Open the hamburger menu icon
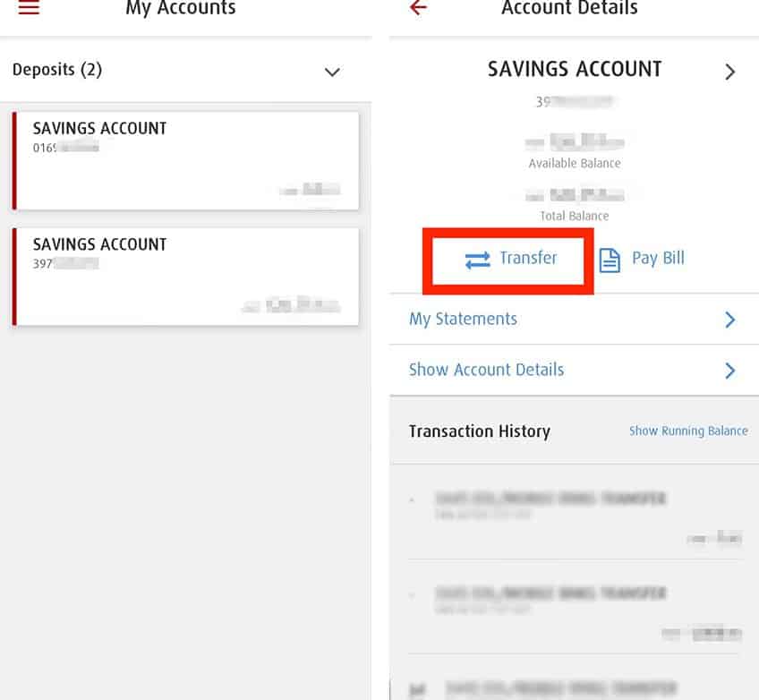 click(x=29, y=8)
